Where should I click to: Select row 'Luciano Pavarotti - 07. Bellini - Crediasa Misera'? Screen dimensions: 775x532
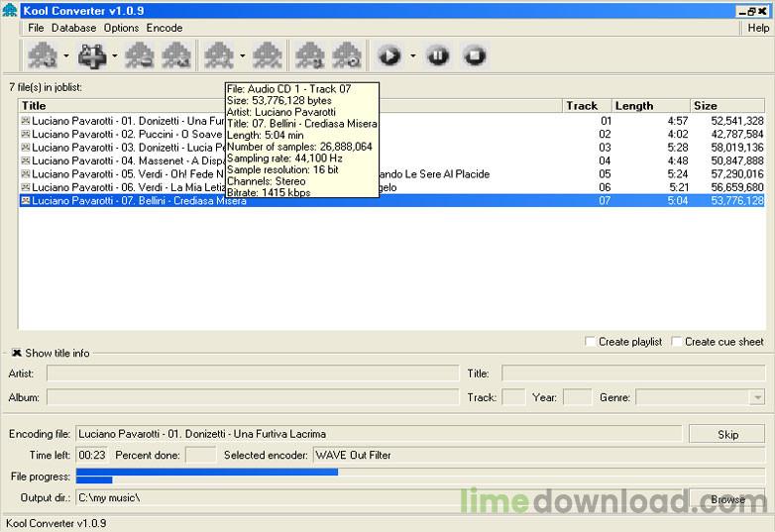(x=391, y=200)
